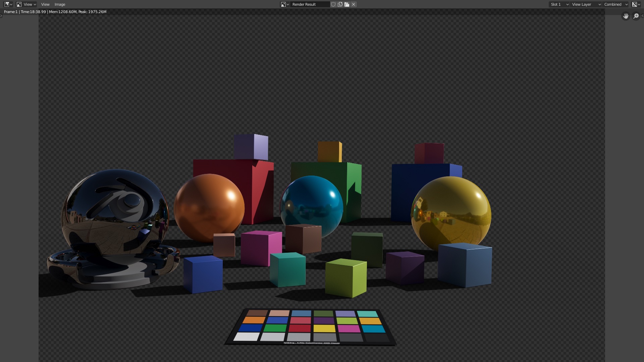Open the Image menu

click(60, 4)
